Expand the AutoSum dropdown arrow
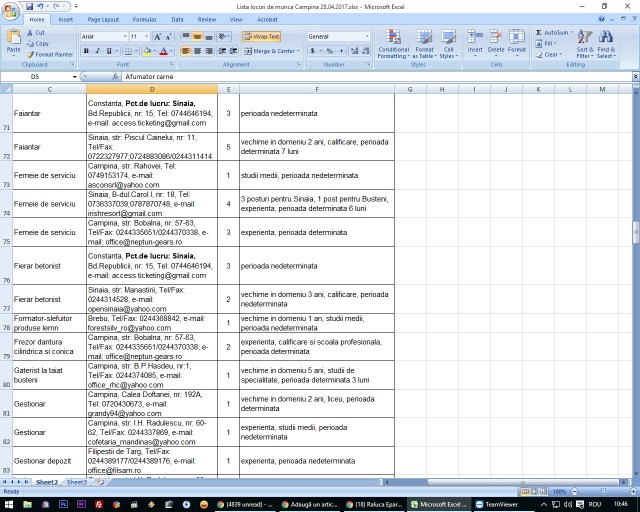The image size is (640, 512). click(x=571, y=33)
